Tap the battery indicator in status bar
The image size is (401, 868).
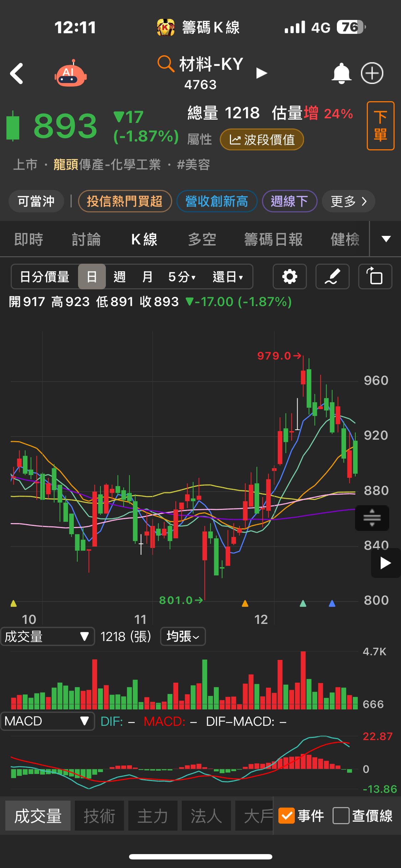[x=351, y=27]
